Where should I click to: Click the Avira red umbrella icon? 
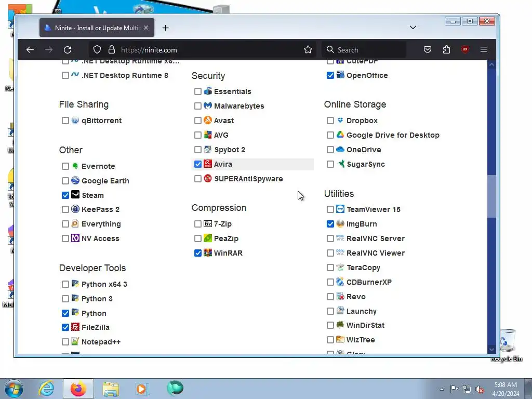click(208, 164)
